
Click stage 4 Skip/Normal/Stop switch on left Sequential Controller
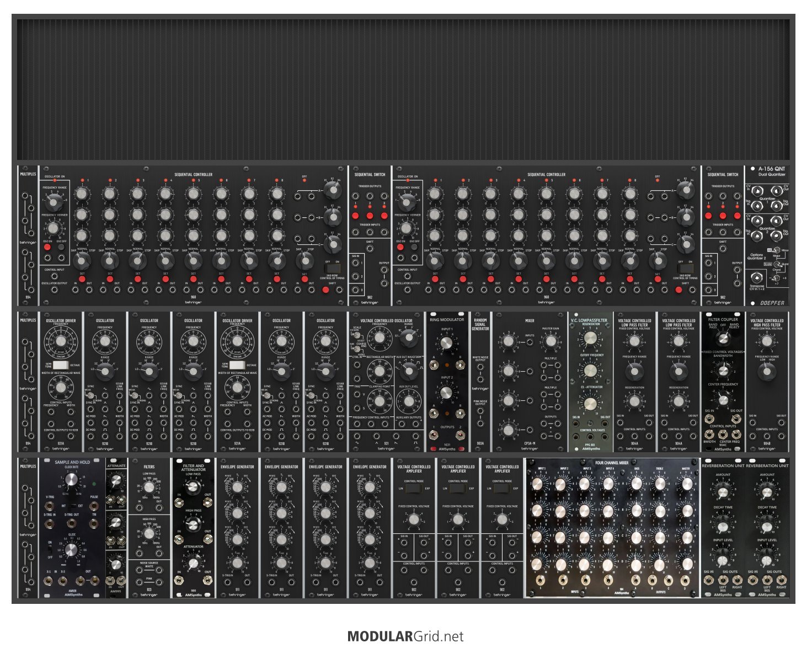pos(165,260)
